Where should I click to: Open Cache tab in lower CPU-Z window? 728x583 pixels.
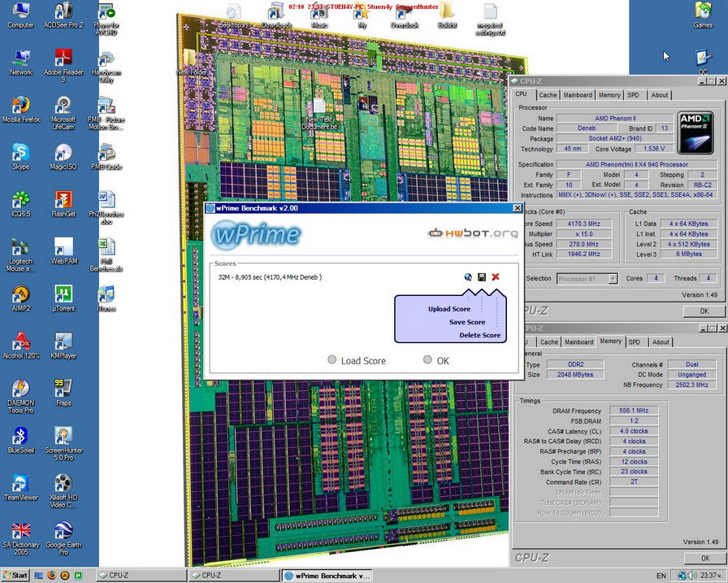[548, 342]
